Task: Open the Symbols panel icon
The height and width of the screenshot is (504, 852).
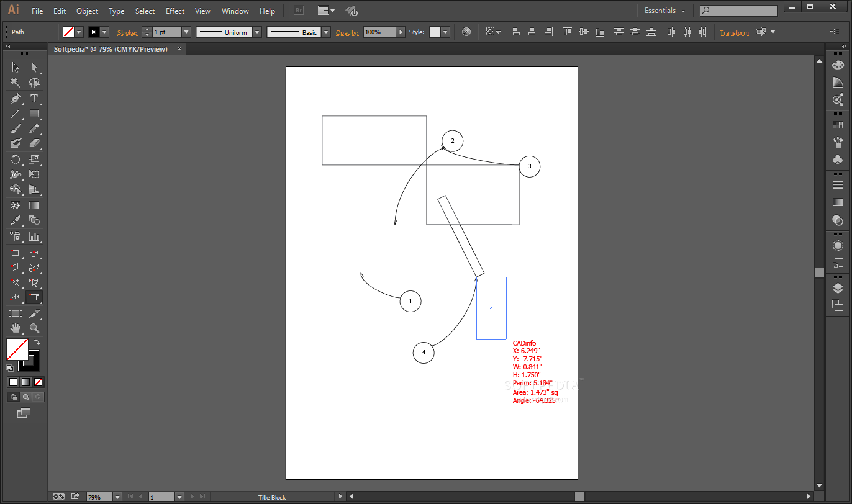Action: tap(838, 161)
